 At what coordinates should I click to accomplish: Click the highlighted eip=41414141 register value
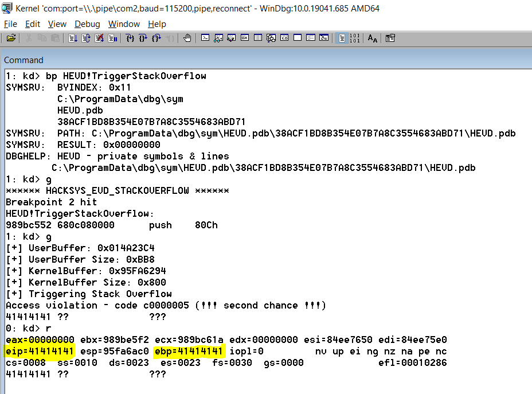coord(40,351)
